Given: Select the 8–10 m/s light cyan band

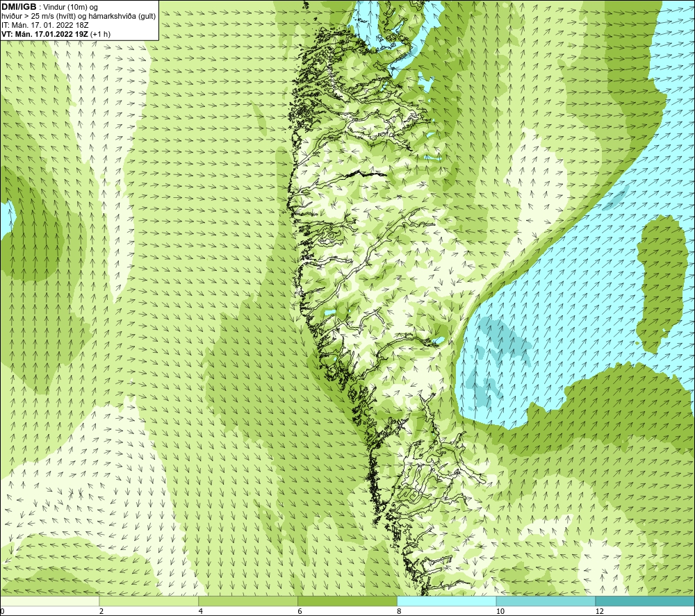Looking at the screenshot, I should (x=447, y=601).
